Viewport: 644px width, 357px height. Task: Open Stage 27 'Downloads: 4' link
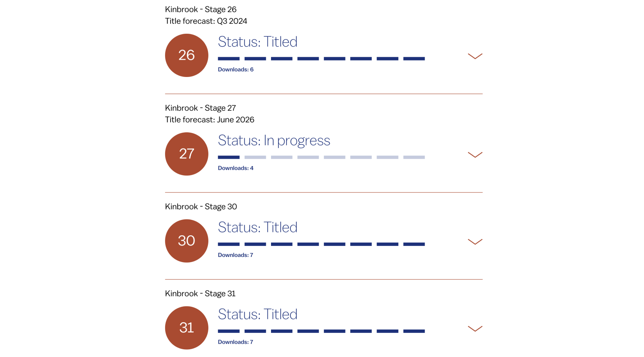pyautogui.click(x=235, y=168)
